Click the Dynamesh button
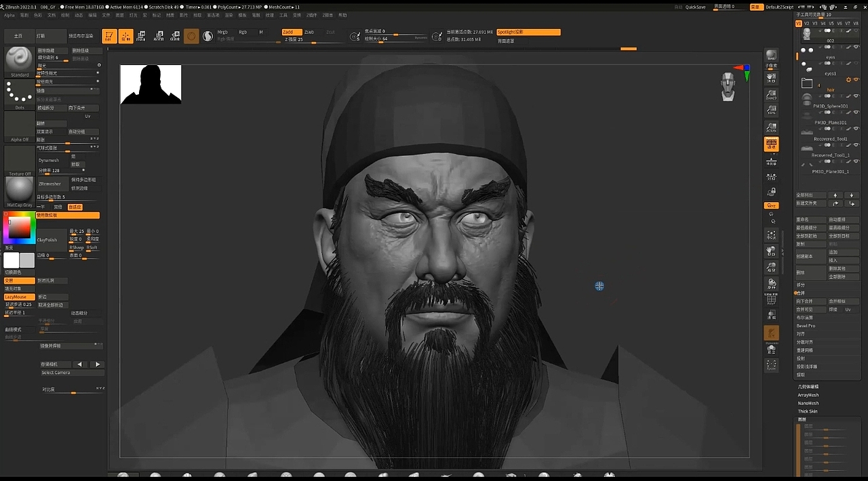Image resolution: width=868 pixels, height=481 pixels. point(49,160)
